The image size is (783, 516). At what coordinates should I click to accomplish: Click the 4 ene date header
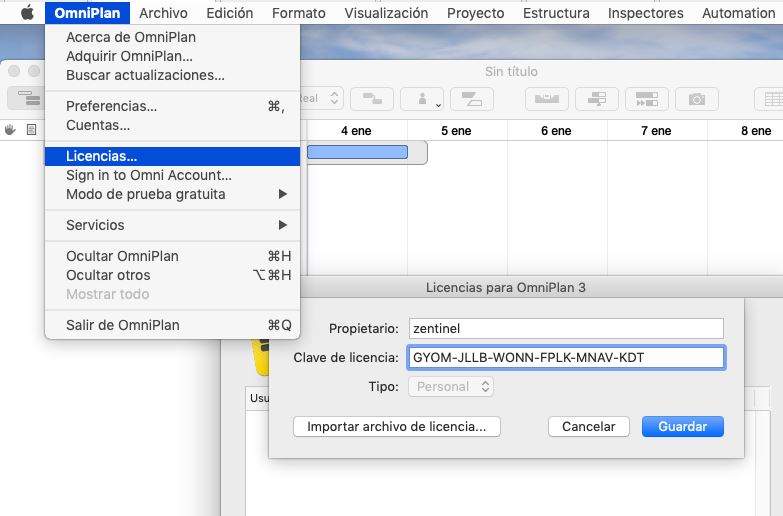[x=356, y=131]
